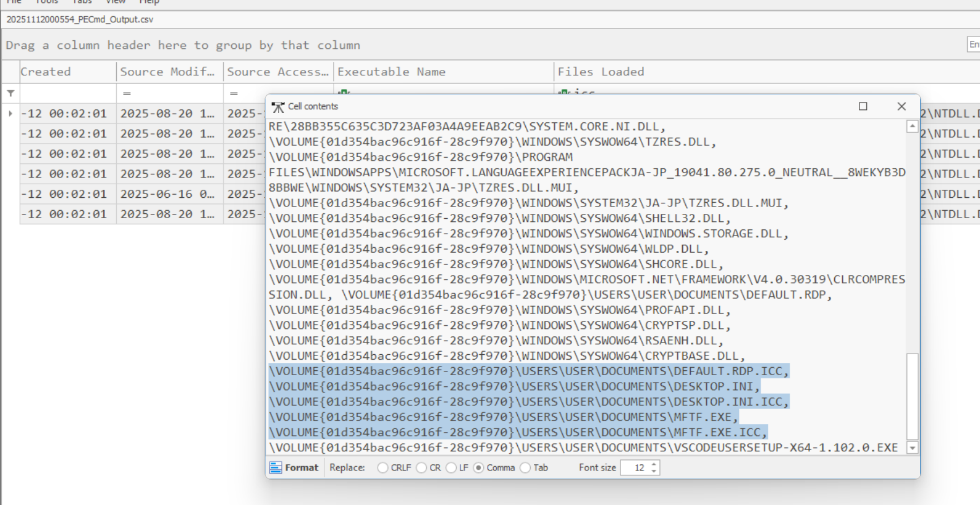The width and height of the screenshot is (980, 505).
Task: Click the equals operator in Source Modified filter
Action: pyautogui.click(x=127, y=93)
